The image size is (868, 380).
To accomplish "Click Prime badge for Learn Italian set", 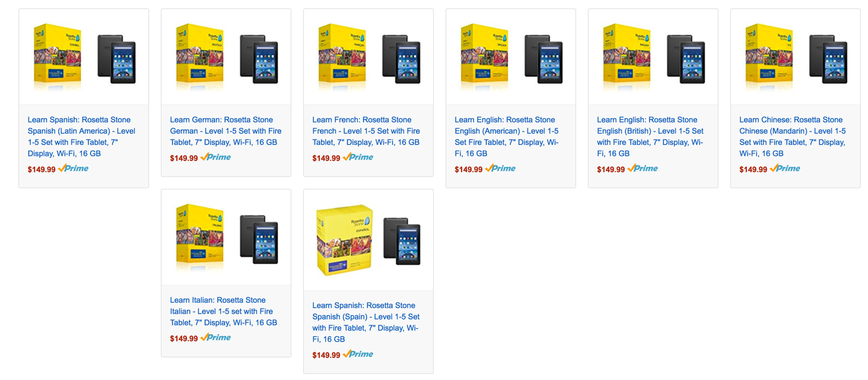I will [x=216, y=338].
